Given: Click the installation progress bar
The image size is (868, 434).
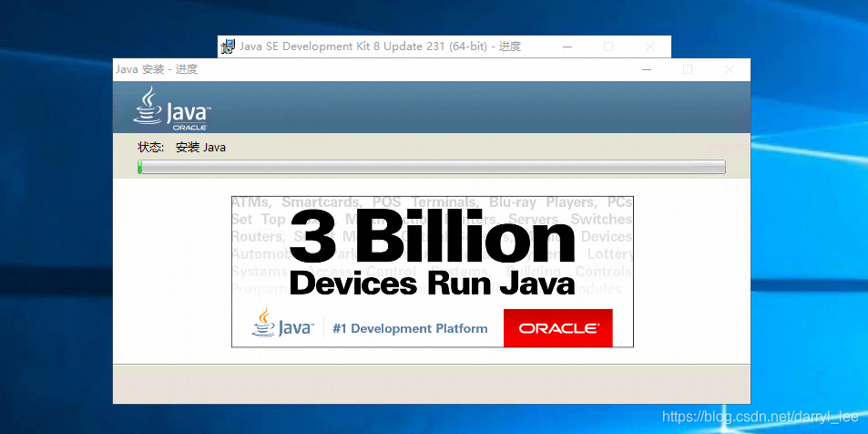Looking at the screenshot, I should point(431,167).
